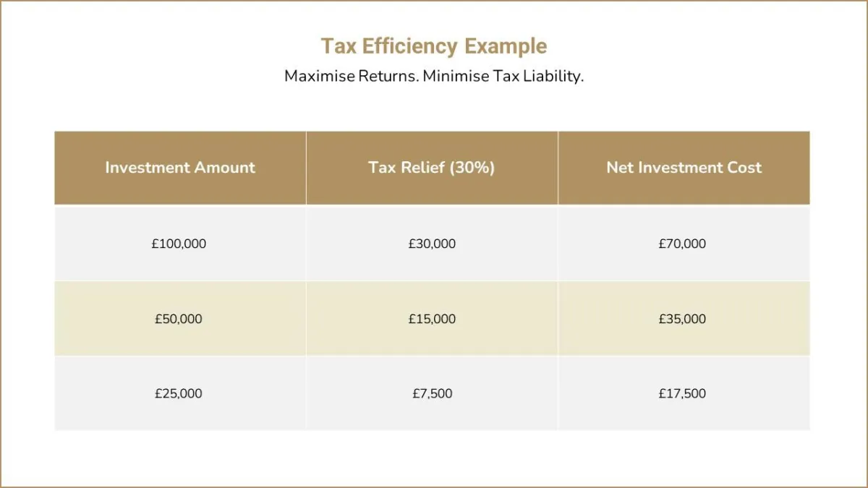This screenshot has height=488, width=868.
Task: Select the £35,000 net cost cell
Action: pyautogui.click(x=684, y=319)
